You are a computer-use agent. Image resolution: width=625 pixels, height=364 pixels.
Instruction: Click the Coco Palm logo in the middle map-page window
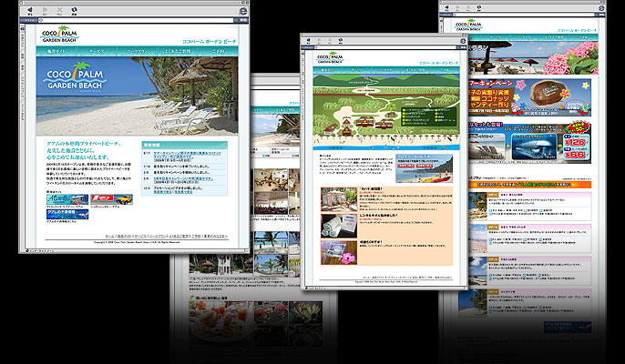point(330,58)
